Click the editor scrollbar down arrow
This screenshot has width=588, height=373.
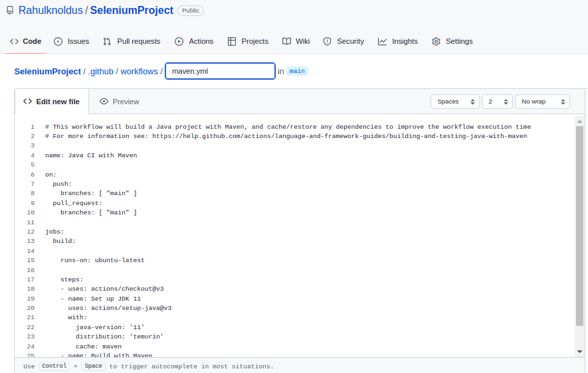[580, 352]
